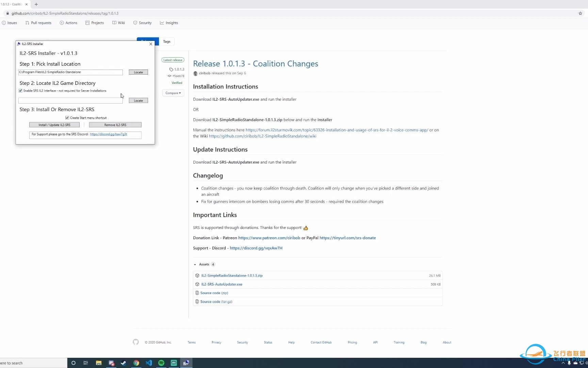Open the network status tray icon

tap(581, 363)
